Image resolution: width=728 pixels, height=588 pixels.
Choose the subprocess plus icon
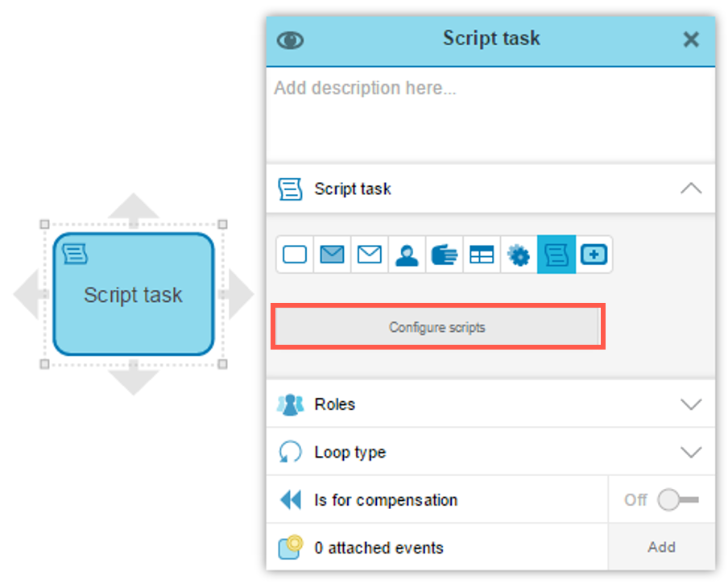click(x=594, y=255)
